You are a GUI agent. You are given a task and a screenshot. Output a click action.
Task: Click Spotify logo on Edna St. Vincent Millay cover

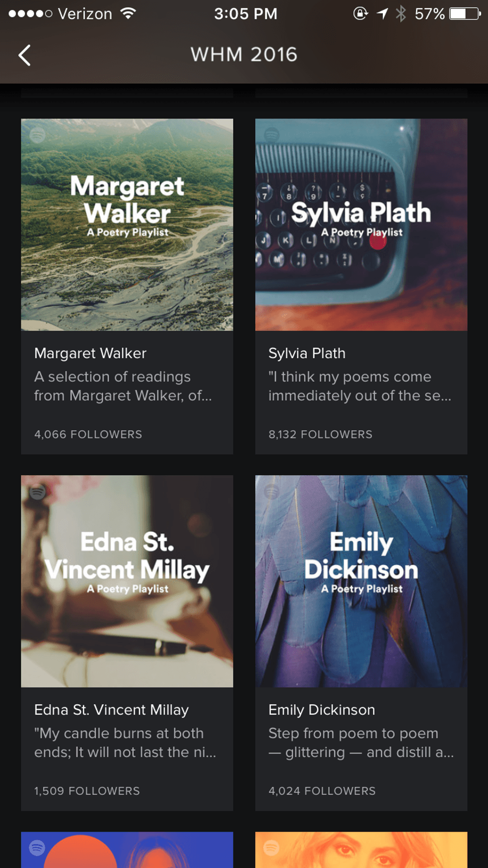point(37,492)
